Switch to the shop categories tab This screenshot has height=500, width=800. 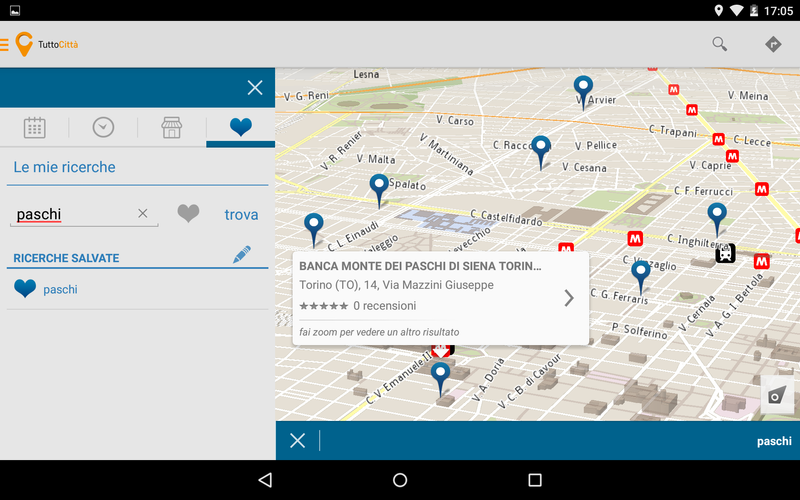[x=171, y=128]
